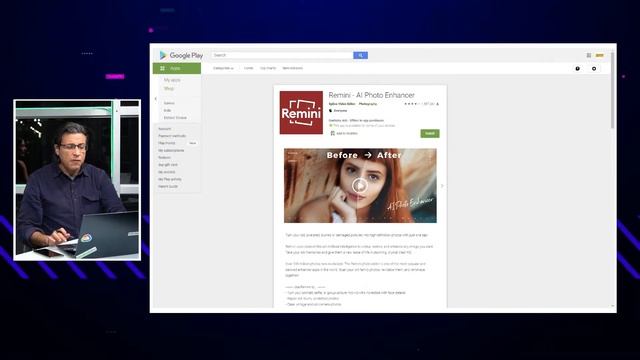Open Kids in sidebar

pos(167,111)
